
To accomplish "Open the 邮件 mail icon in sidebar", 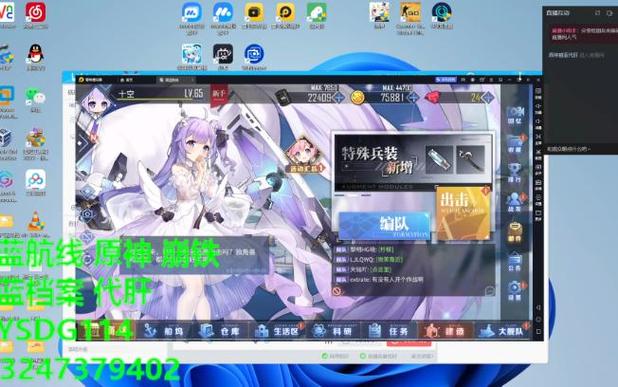I will click(x=515, y=233).
